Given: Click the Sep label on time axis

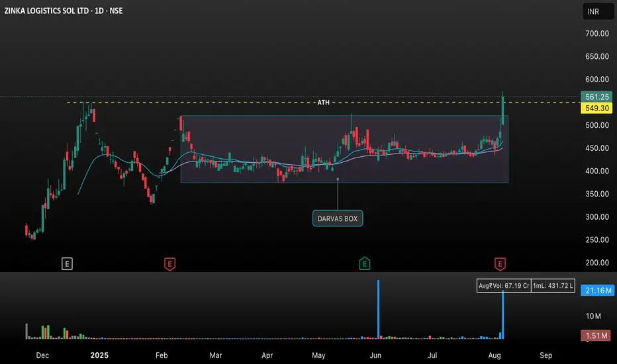Looking at the screenshot, I should (546, 355).
